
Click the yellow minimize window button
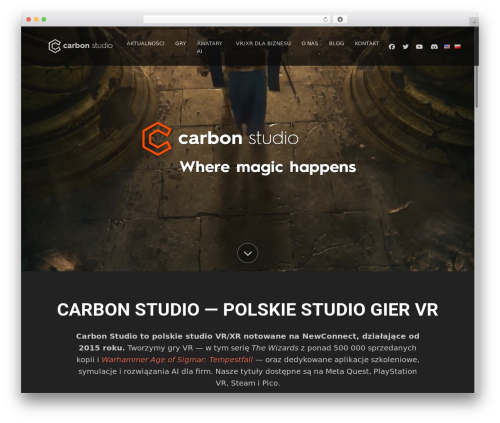point(36,19)
